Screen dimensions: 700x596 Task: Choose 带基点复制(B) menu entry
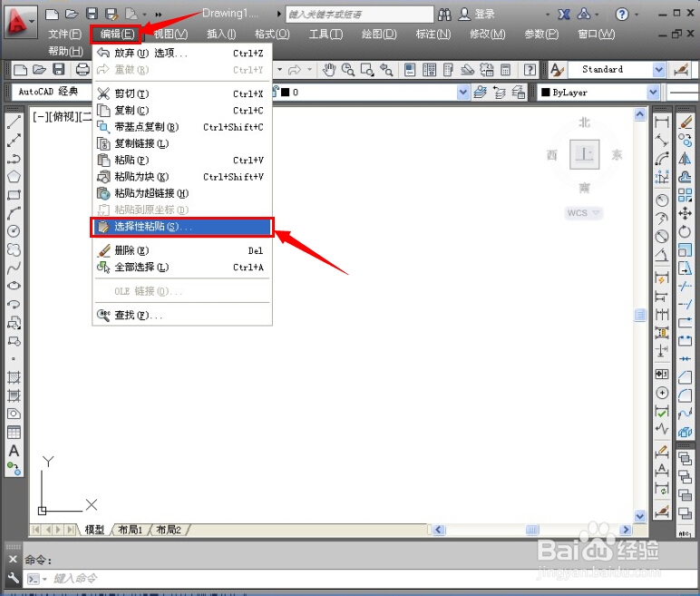point(182,127)
